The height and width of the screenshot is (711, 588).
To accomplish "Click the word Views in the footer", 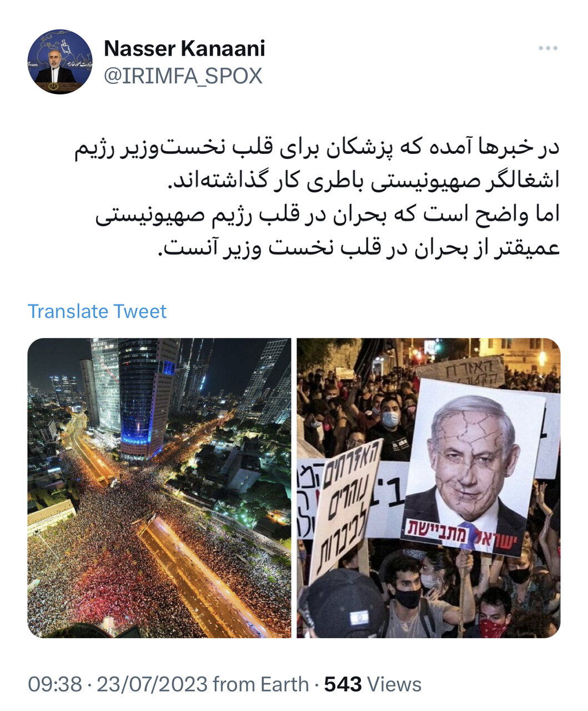I will point(394,684).
